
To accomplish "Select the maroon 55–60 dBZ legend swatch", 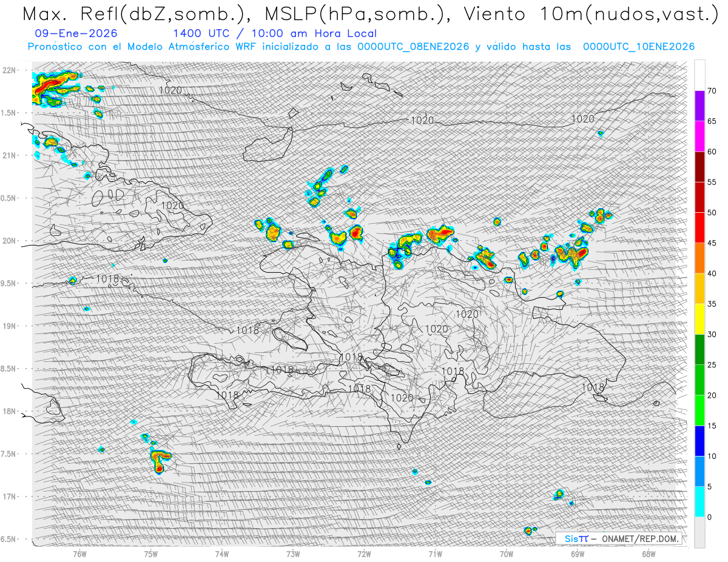I will pyautogui.click(x=699, y=167).
